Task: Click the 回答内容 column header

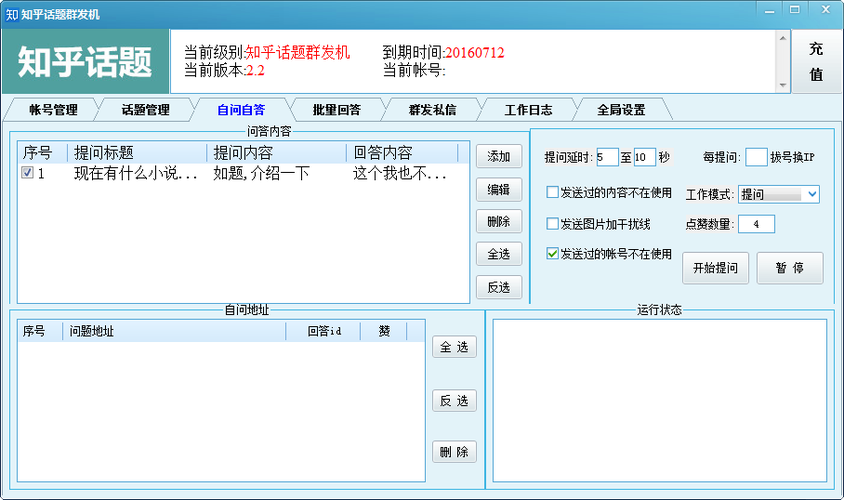Action: [402, 153]
